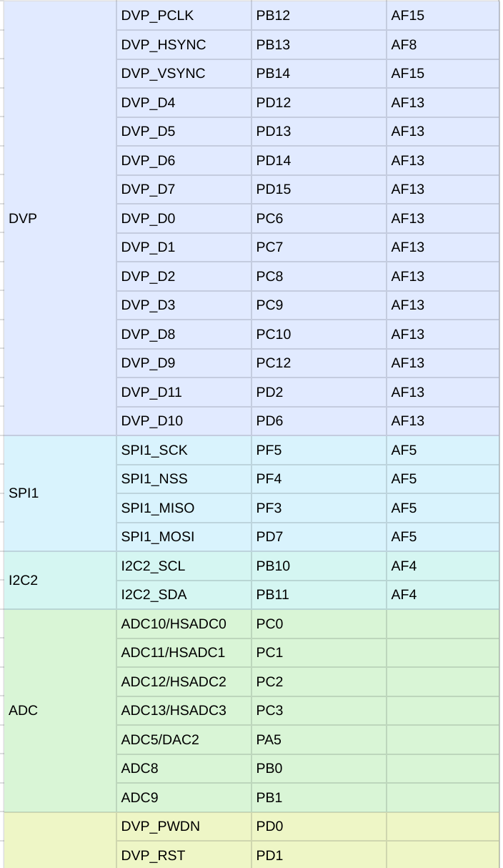503x868 pixels.
Task: Click the PB13 pin cell
Action: (319, 45)
